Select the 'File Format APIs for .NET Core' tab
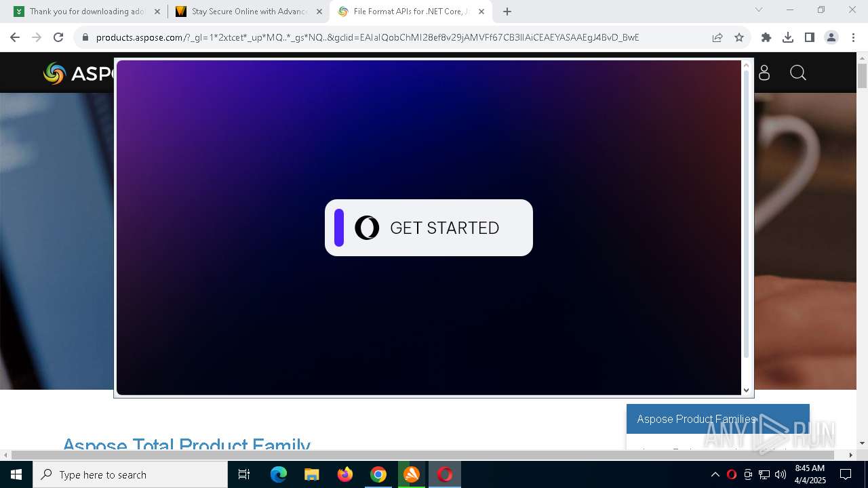 pos(411,12)
